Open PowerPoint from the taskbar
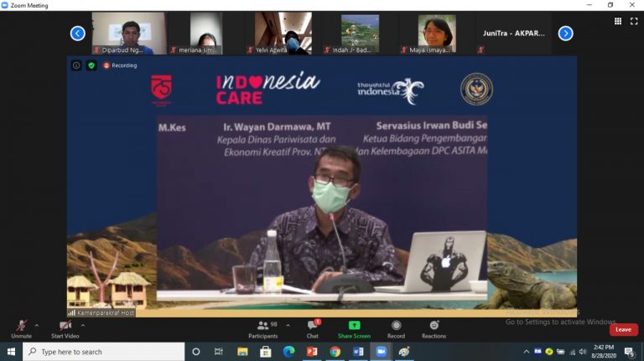This screenshot has width=644, height=361. coord(312,352)
